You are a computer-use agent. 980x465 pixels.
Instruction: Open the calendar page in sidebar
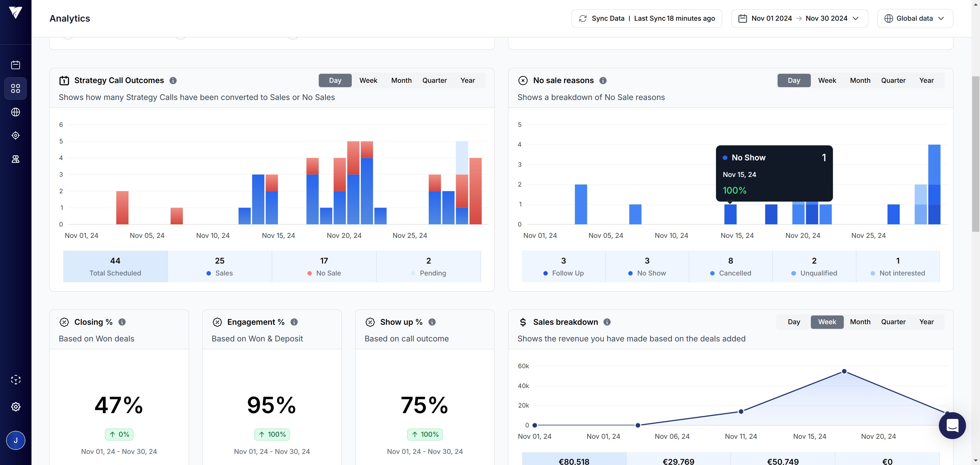[x=15, y=65]
